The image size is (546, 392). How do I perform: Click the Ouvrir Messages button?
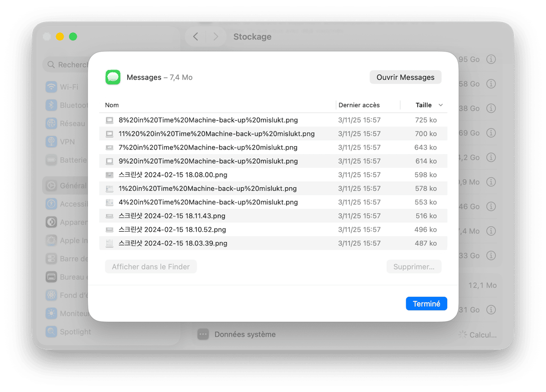[x=405, y=77]
